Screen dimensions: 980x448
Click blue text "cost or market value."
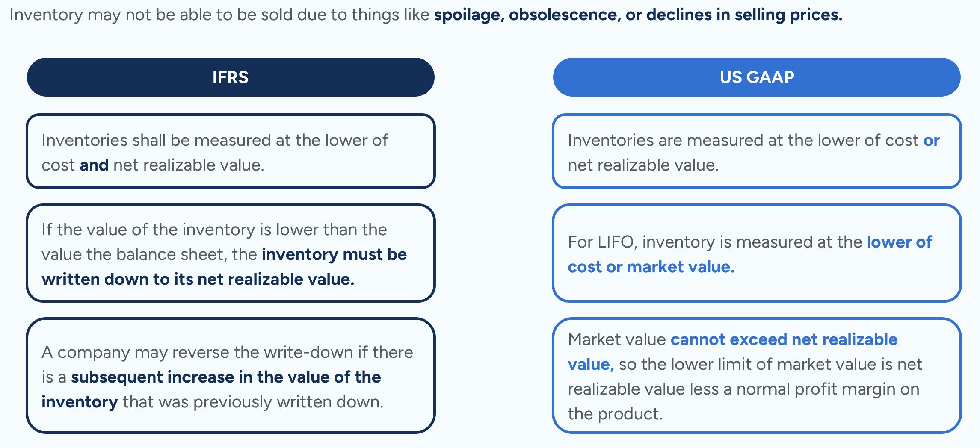(651, 267)
